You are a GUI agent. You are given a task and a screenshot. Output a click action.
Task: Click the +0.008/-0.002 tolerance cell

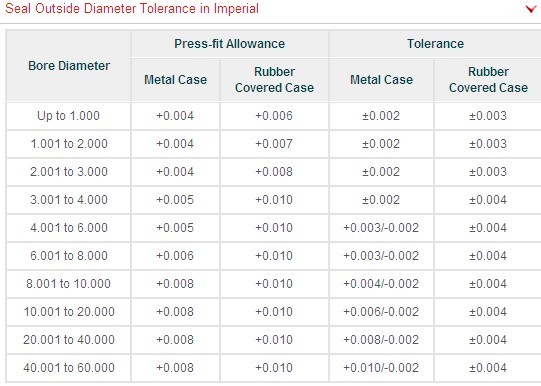click(x=381, y=340)
